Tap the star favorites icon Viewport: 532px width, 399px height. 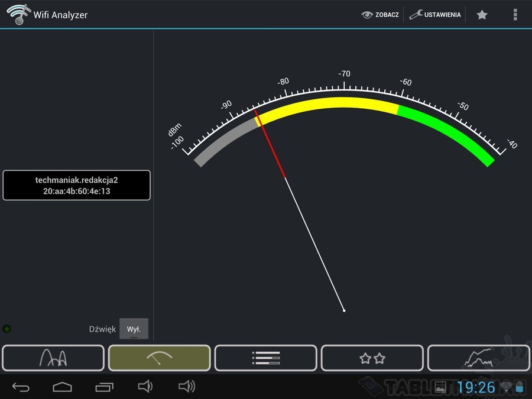pos(482,15)
